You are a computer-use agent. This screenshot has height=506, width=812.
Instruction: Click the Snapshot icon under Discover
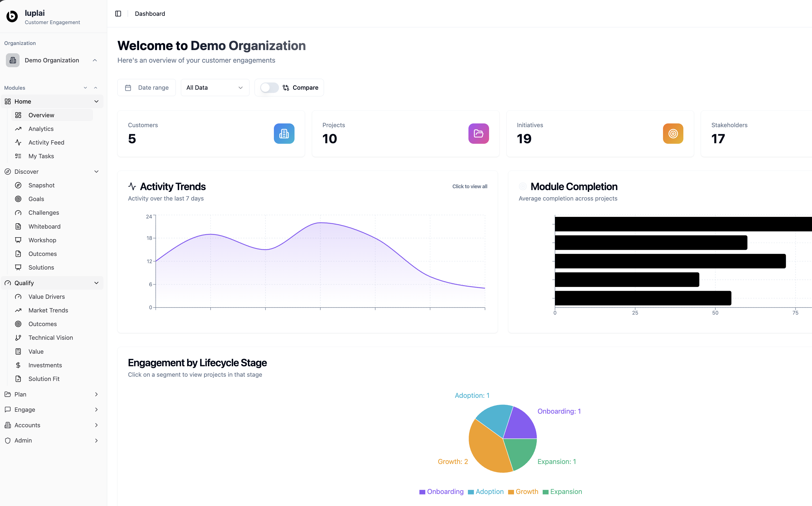(19, 185)
